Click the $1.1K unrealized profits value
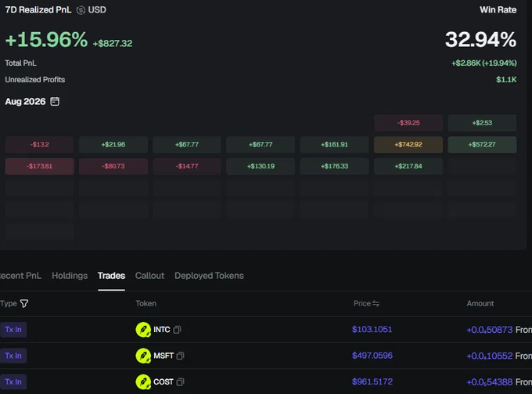 [x=506, y=79]
